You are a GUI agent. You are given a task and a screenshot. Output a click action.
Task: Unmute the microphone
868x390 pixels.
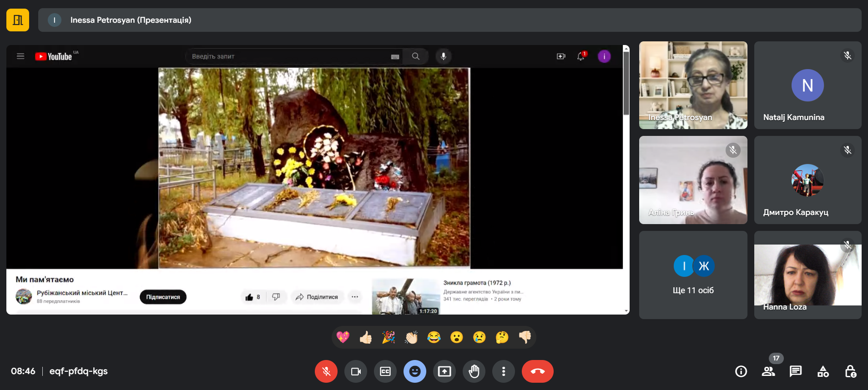tap(326, 371)
